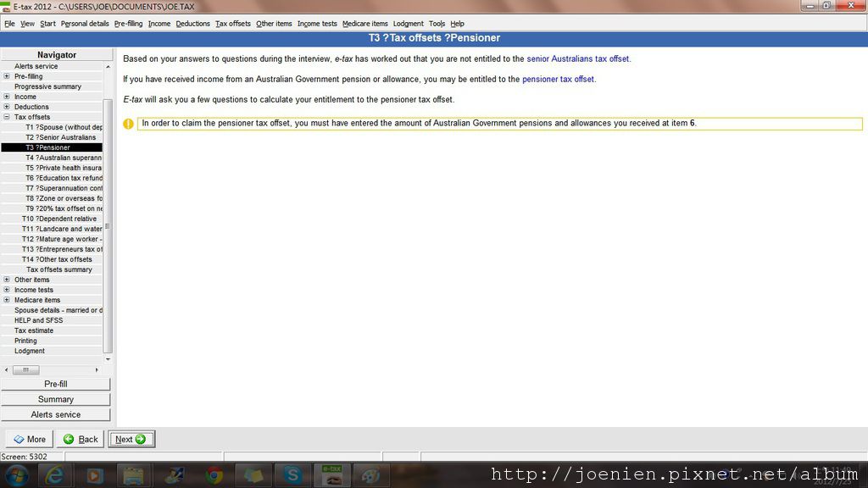Screen dimensions: 868x488
Task: Click the Navigator horizontal scrollbar thumb
Action: click(x=26, y=369)
